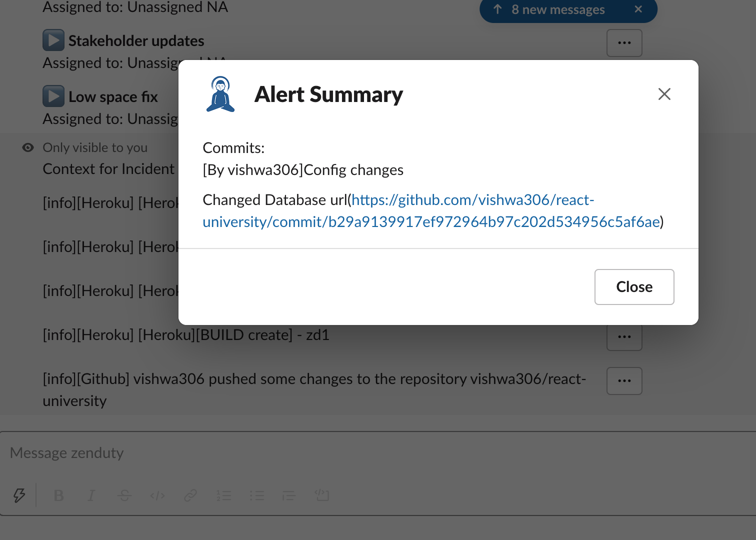Open the shortcuts lightning bolt menu
The width and height of the screenshot is (756, 540).
point(19,495)
